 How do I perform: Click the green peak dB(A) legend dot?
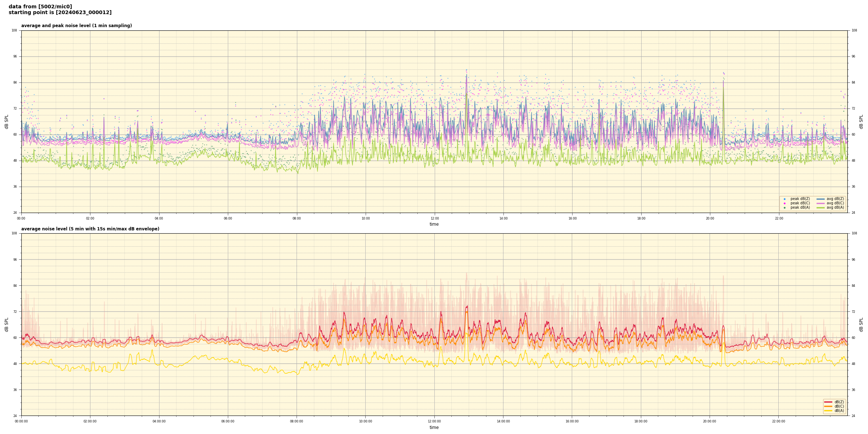(784, 208)
